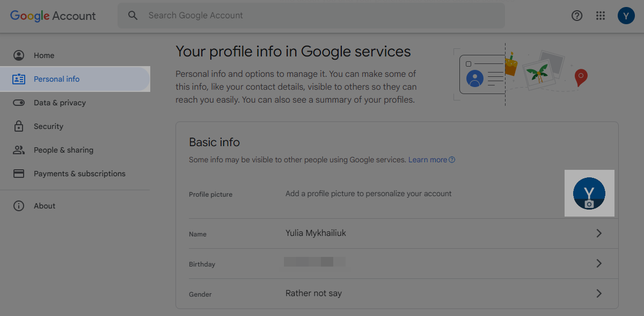Open the account avatar in top bar

626,16
